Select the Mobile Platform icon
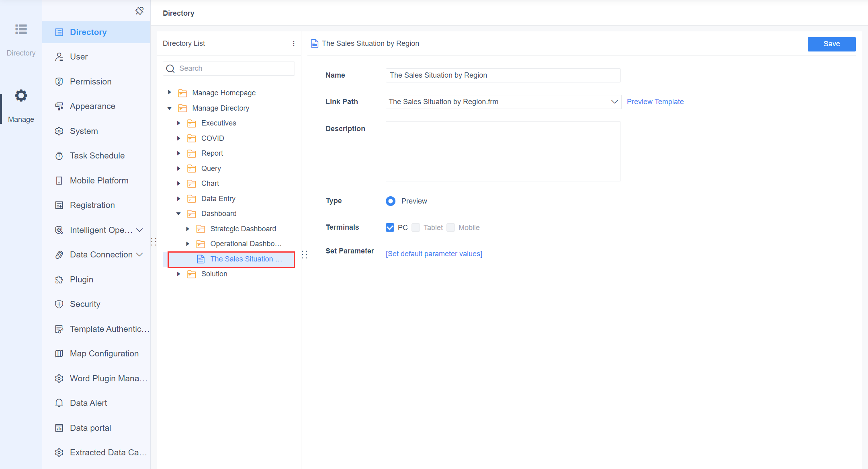Image resolution: width=868 pixels, height=469 pixels. [x=59, y=180]
